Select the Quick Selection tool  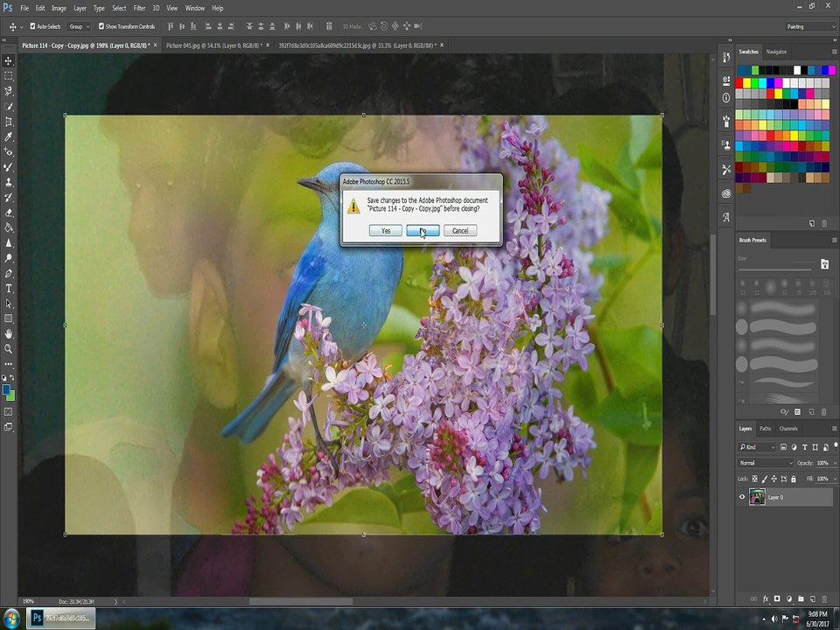click(9, 107)
